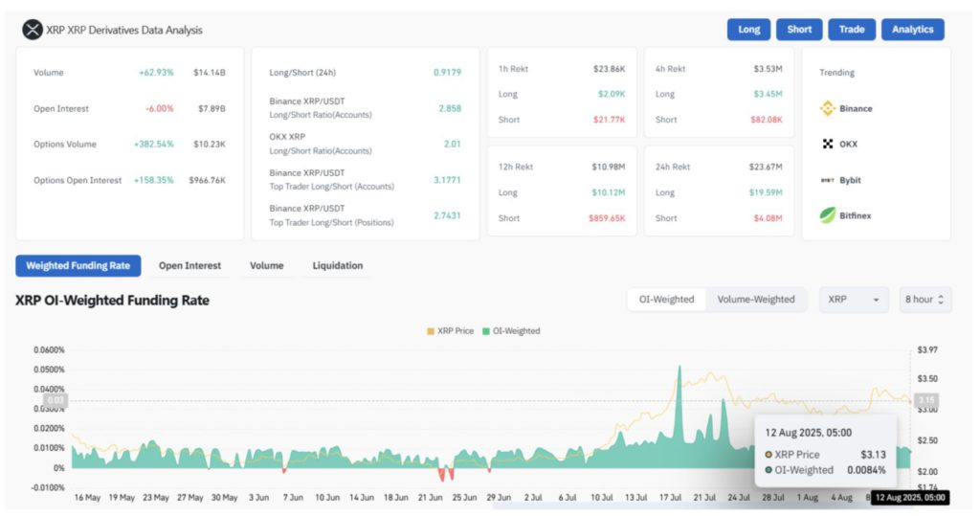Open the Analytics button
This screenshot has height=516, width=980.
[912, 30]
